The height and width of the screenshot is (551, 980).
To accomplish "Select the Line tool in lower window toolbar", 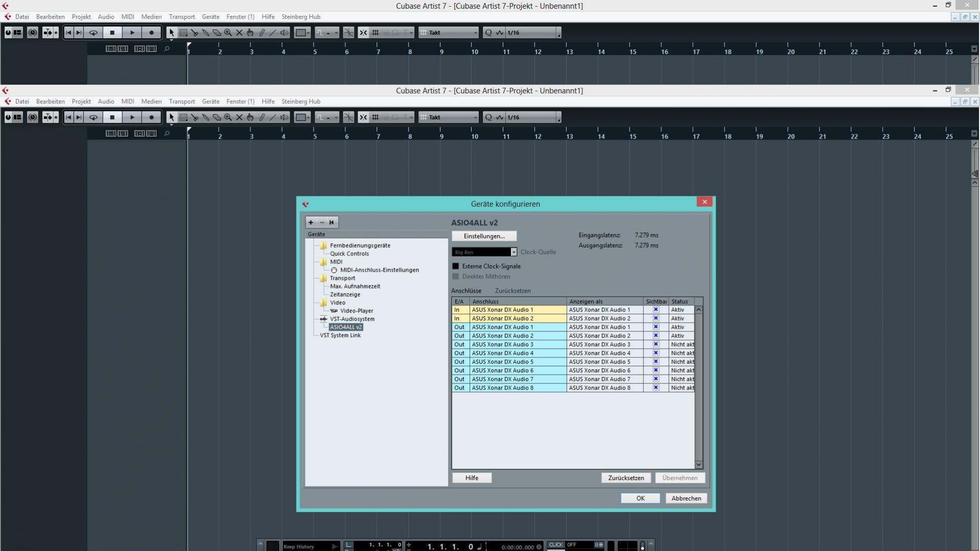I will (x=273, y=117).
